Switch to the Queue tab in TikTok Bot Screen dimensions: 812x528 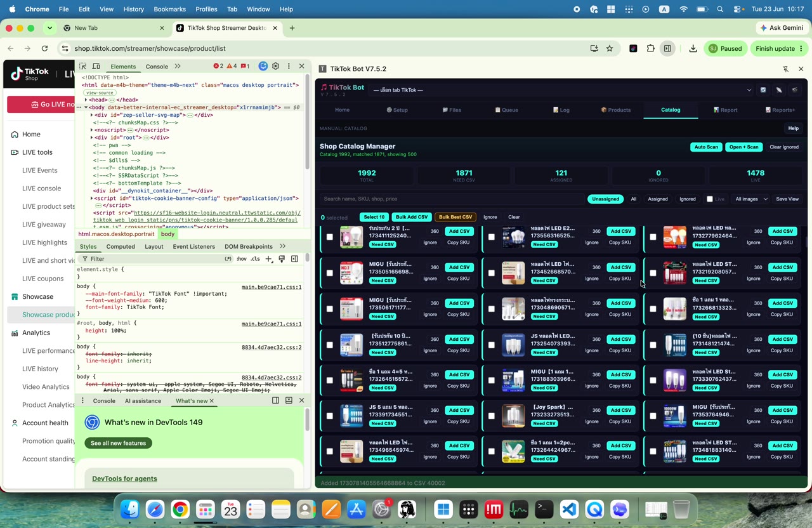coord(507,110)
